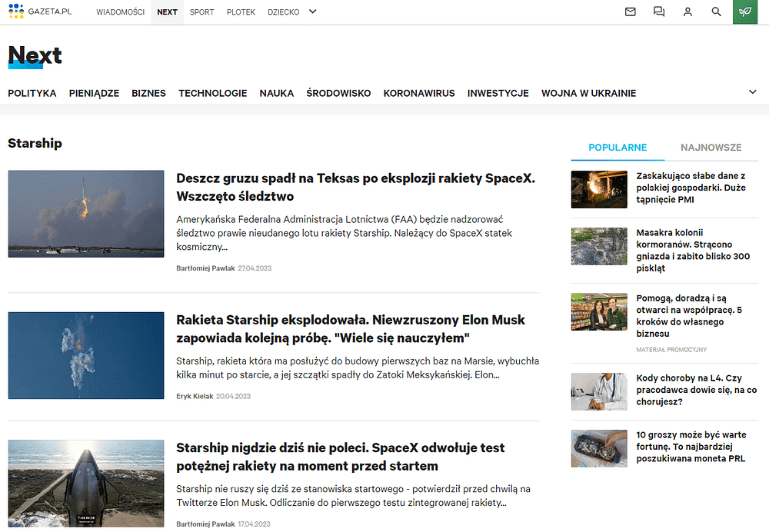769x532 pixels.
Task: Open the ŚRODOWISKO category
Action: [338, 93]
